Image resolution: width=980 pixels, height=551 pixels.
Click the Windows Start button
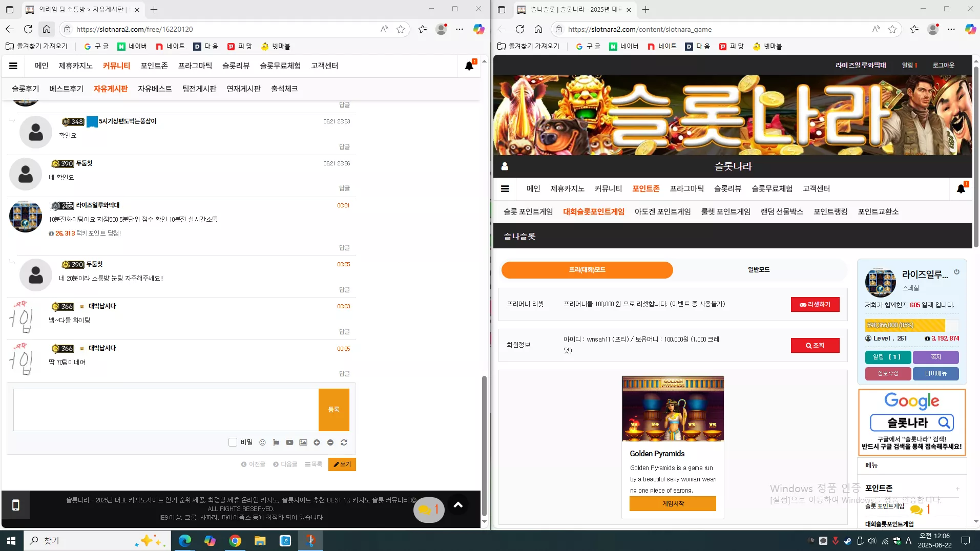(x=11, y=541)
